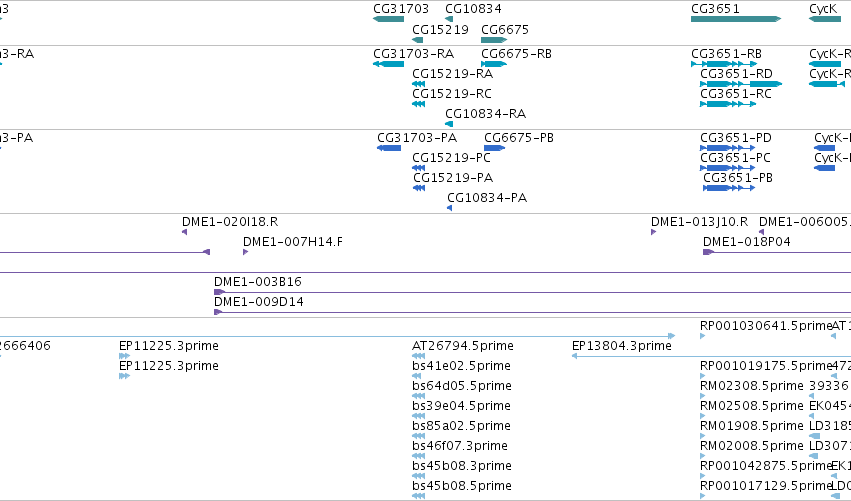Screen dimensions: 851x501
Task: Open transcript CG10834-RA
Action: pos(449,124)
